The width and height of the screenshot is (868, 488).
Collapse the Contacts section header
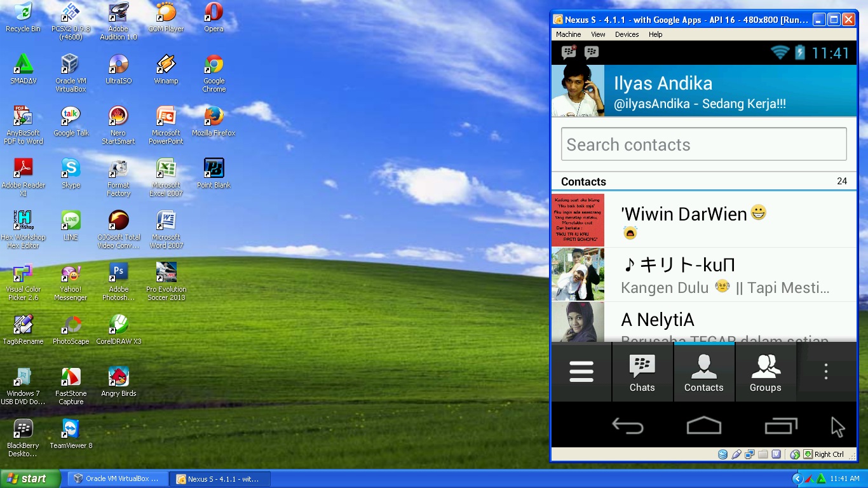coord(704,182)
